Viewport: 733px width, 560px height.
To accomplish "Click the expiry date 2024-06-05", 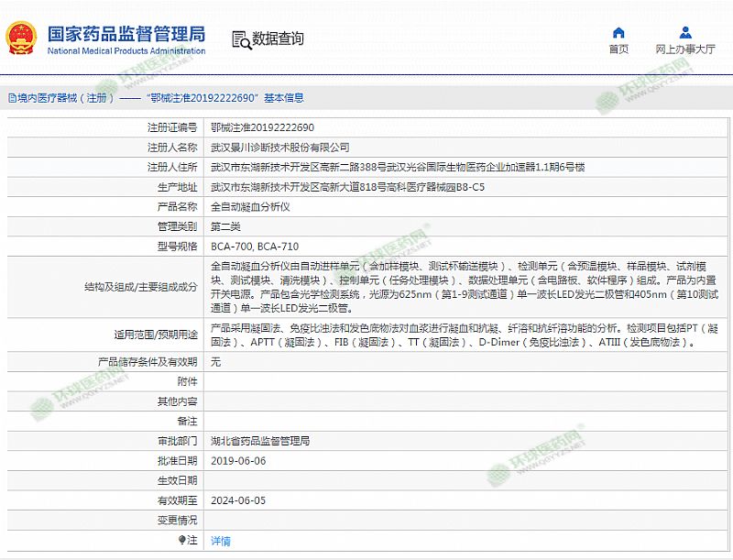I will [238, 500].
